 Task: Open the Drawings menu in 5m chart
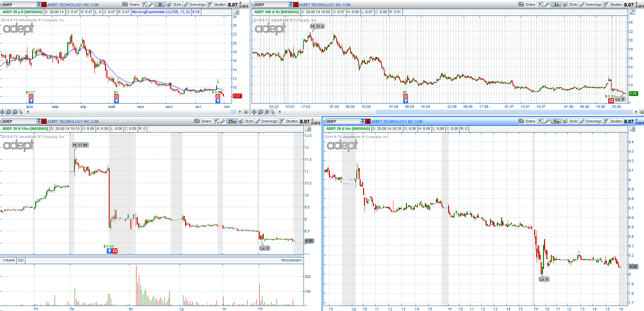pos(590,121)
